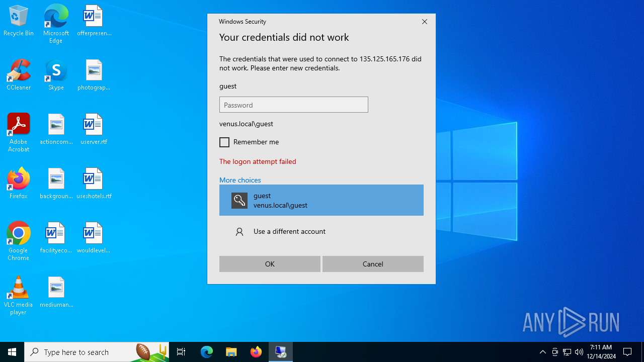This screenshot has height=362, width=644.
Task: Select the Google Chrome desktop shortcut
Action: point(19,241)
